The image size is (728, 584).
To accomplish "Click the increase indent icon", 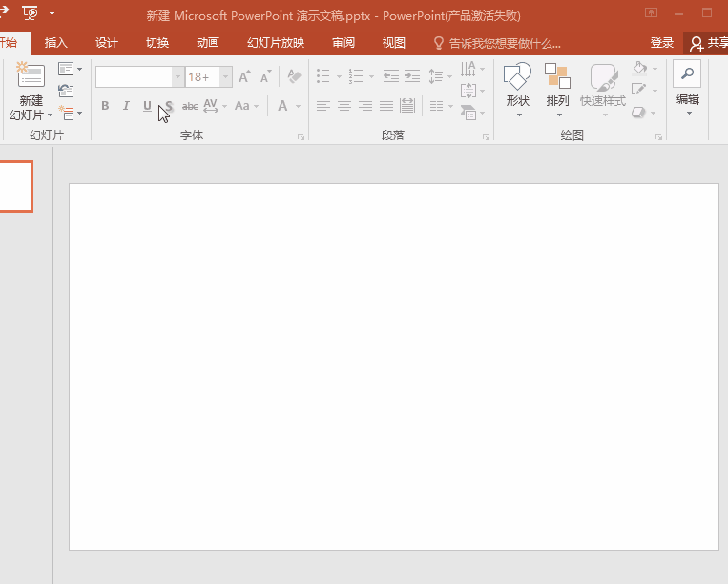I will pos(411,76).
